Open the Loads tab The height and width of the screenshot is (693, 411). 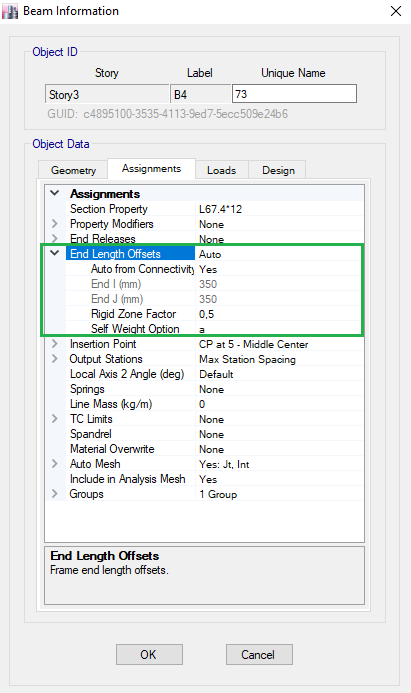tap(221, 170)
